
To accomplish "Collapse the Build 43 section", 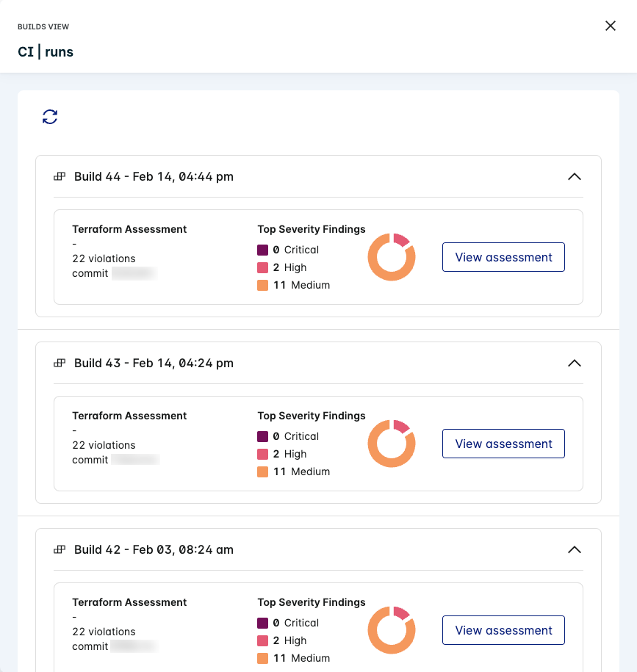I will (x=575, y=364).
